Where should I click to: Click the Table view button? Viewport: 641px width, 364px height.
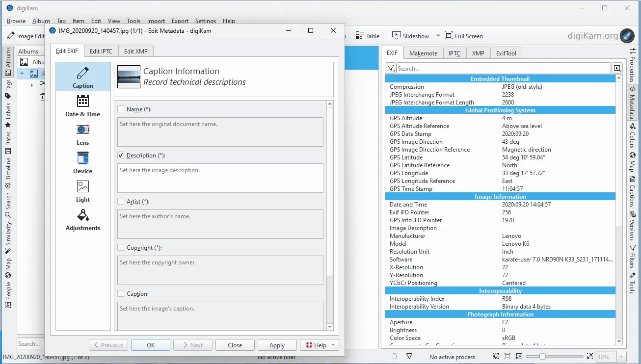pos(368,36)
